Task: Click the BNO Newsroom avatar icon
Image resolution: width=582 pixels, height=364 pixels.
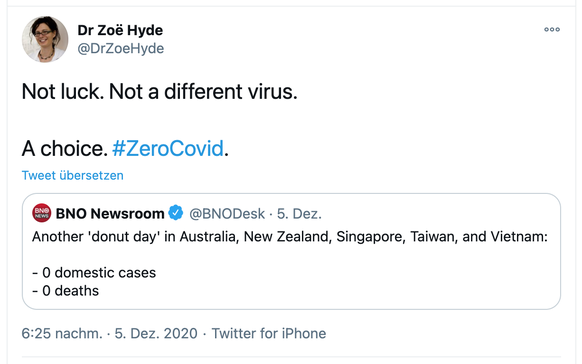Action: click(x=42, y=213)
